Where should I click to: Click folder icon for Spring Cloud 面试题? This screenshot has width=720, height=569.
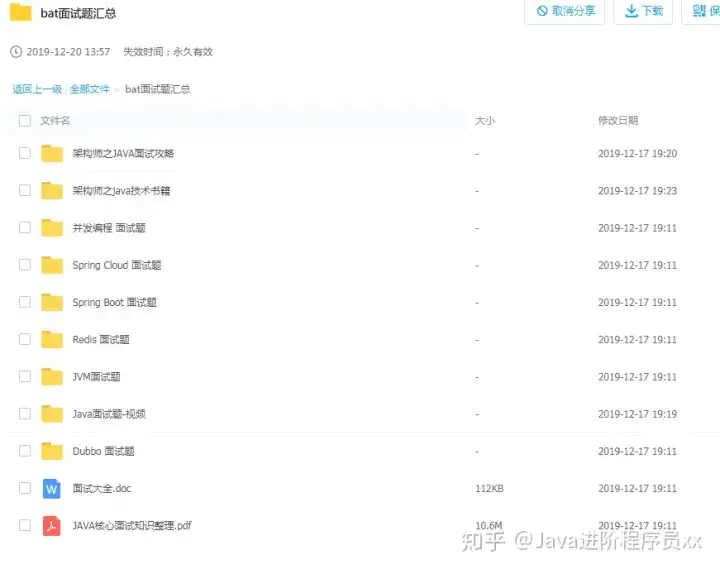[52, 265]
